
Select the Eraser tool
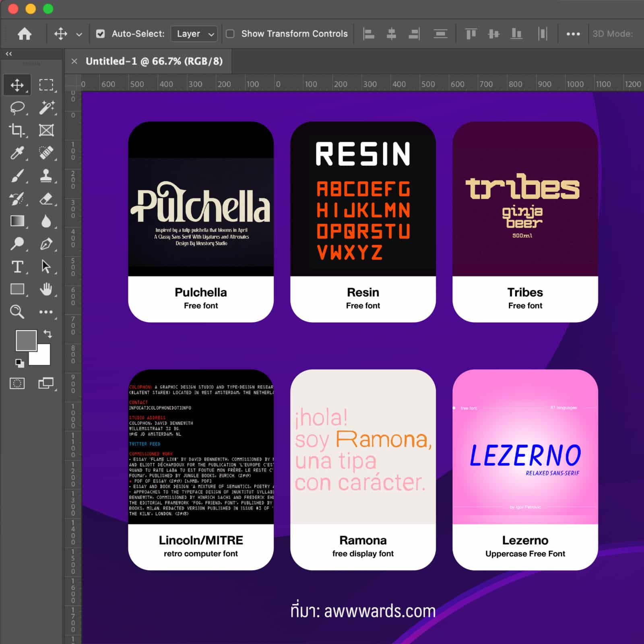46,199
